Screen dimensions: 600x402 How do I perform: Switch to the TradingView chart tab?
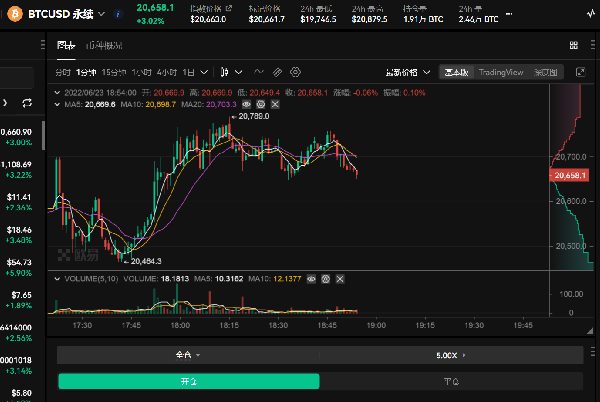[x=500, y=72]
